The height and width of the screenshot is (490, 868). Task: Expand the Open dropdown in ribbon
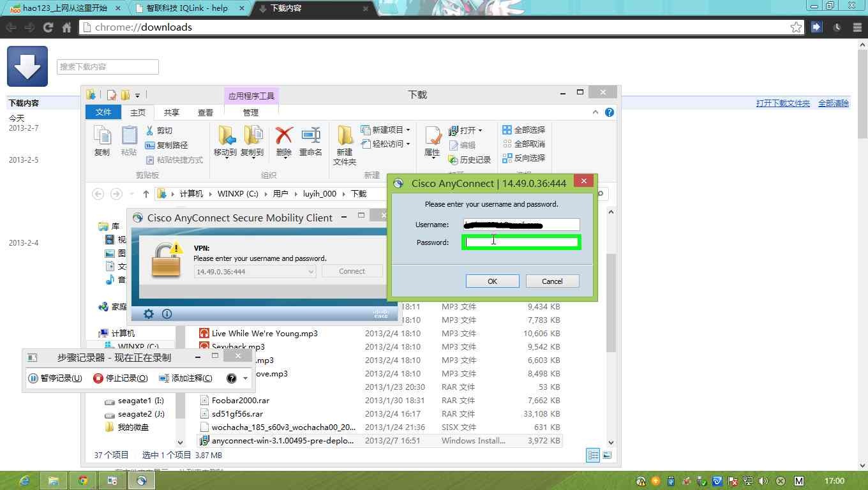[480, 130]
